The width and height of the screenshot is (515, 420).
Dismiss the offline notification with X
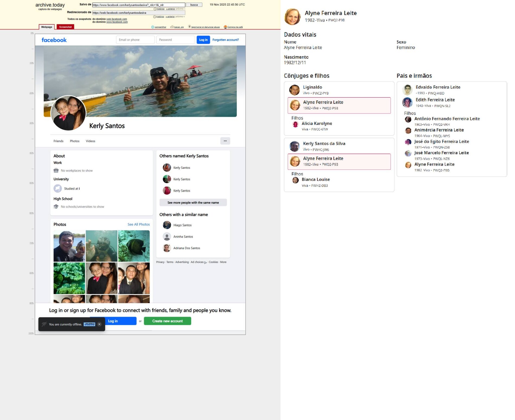coord(99,324)
